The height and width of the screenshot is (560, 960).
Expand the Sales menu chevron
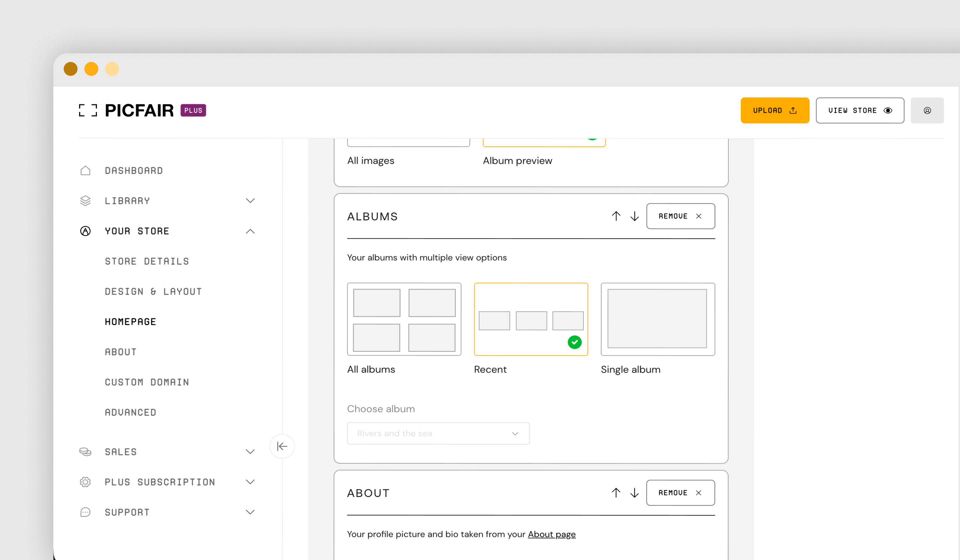click(x=250, y=452)
